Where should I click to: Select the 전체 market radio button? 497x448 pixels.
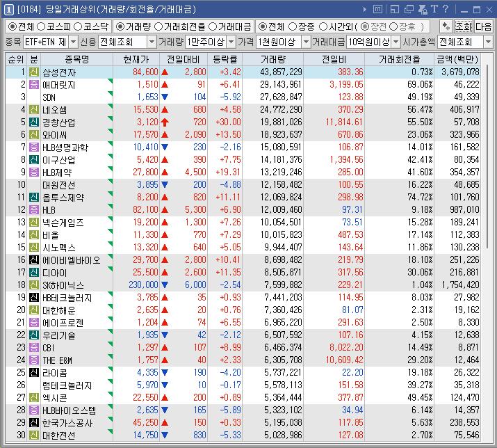coord(13,26)
